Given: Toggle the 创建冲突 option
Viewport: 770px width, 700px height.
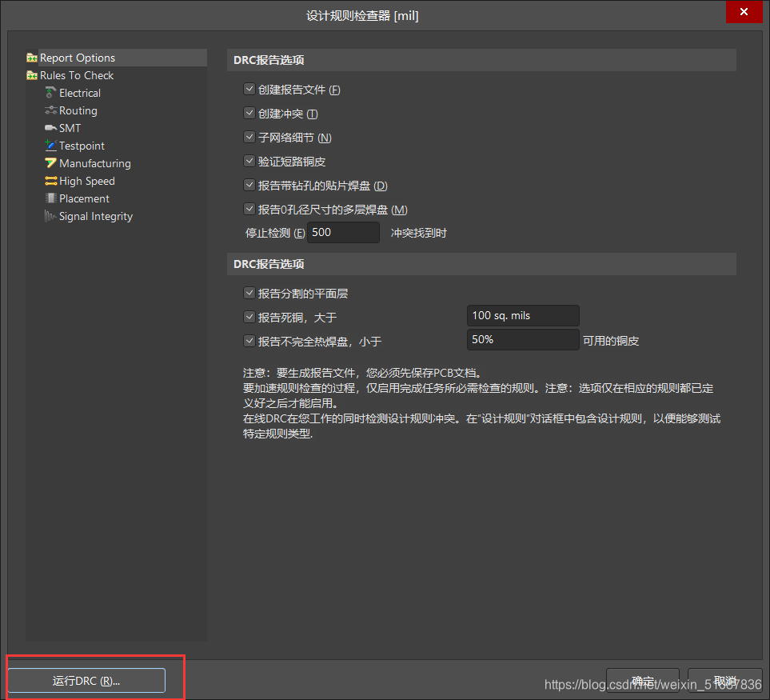Looking at the screenshot, I should [x=249, y=113].
